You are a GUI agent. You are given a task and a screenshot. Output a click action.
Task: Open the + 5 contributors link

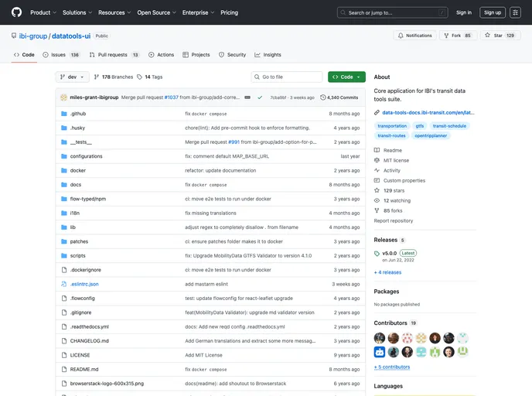pos(392,367)
